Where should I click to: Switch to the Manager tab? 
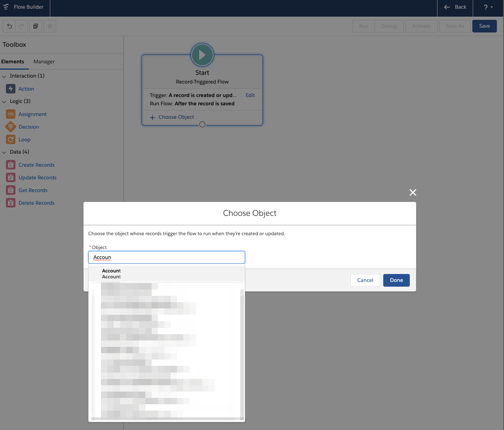(x=44, y=62)
